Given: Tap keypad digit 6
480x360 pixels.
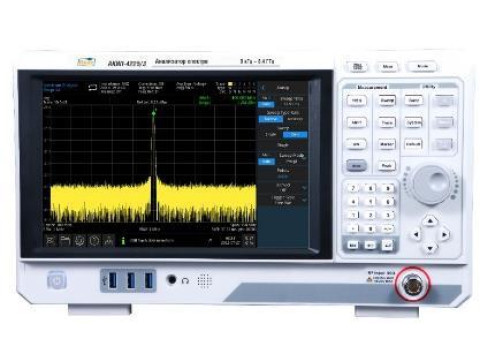Looking at the screenshot, I should [388, 202].
